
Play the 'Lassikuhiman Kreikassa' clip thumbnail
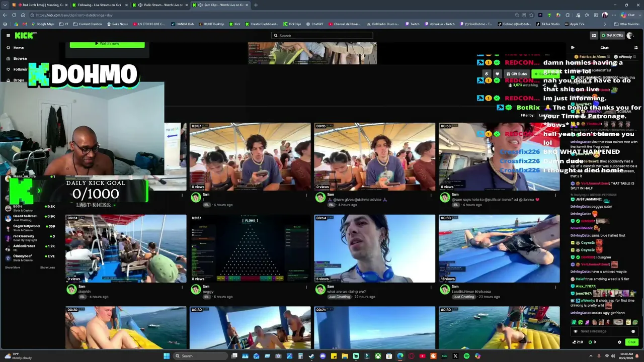tap(499, 249)
